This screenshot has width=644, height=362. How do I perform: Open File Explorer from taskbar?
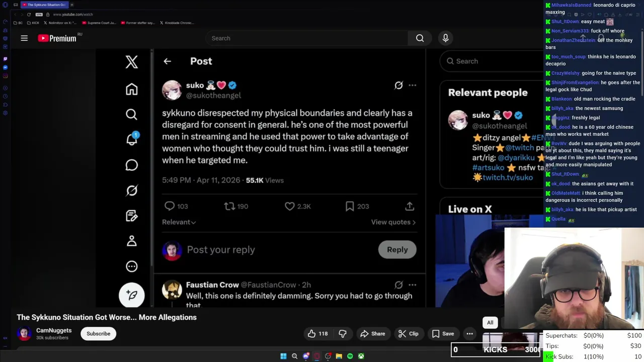[339, 356]
